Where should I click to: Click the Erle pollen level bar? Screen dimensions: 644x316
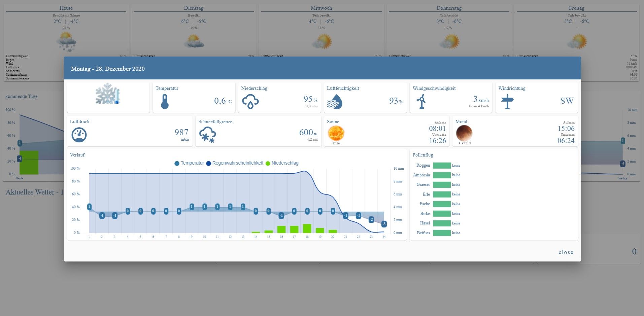[442, 194]
